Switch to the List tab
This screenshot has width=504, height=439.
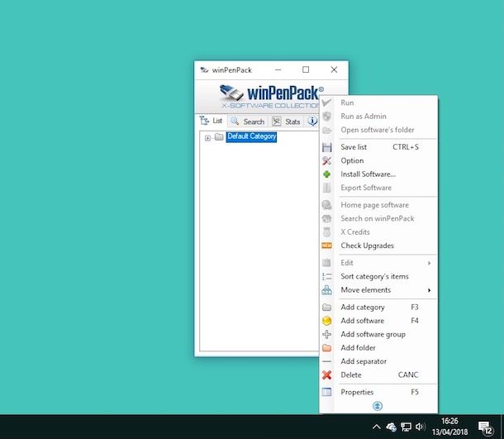pyautogui.click(x=212, y=121)
